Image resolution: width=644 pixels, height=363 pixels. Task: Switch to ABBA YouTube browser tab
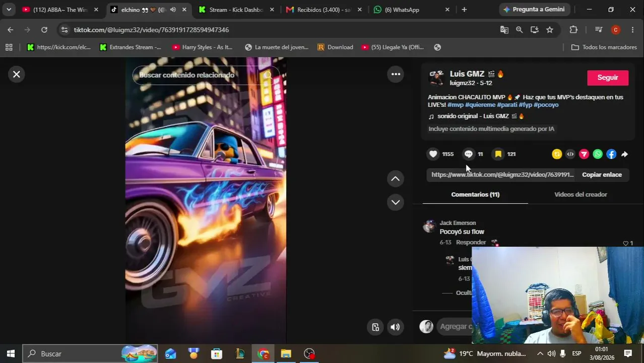(59, 10)
